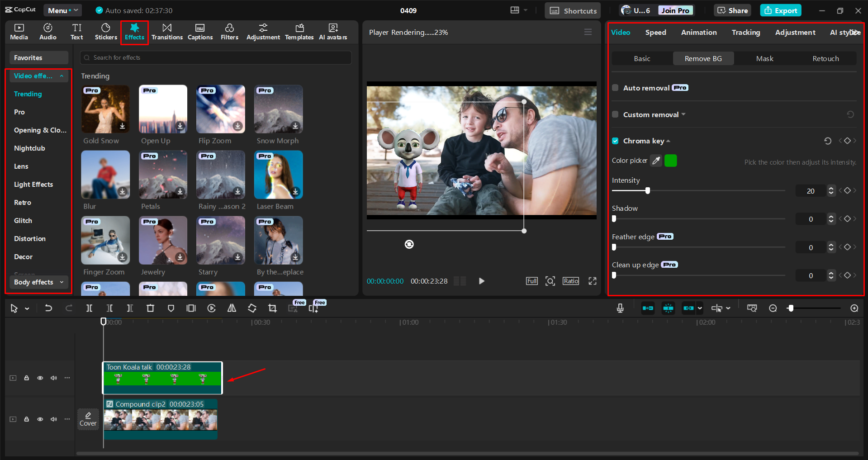This screenshot has width=868, height=460.
Task: Collapse the Video effects category in the sidebar
Action: 62,76
